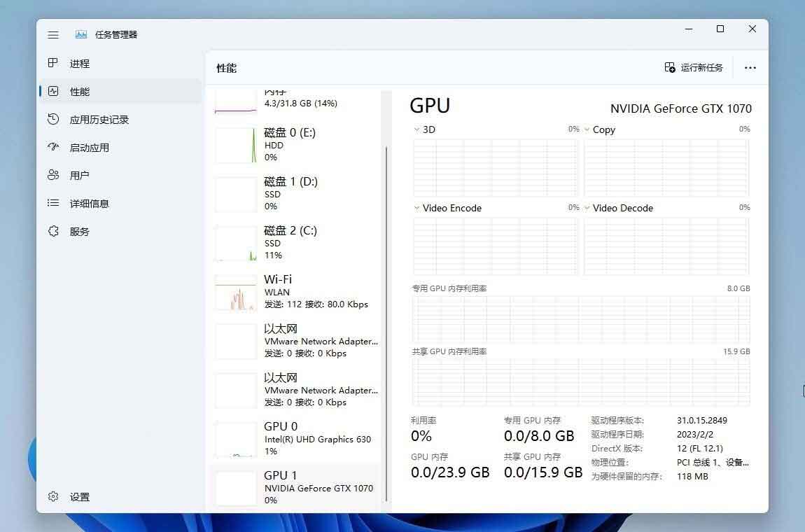Image resolution: width=805 pixels, height=532 pixels.
Task: Open 设置 at sidebar bottom
Action: (x=120, y=496)
